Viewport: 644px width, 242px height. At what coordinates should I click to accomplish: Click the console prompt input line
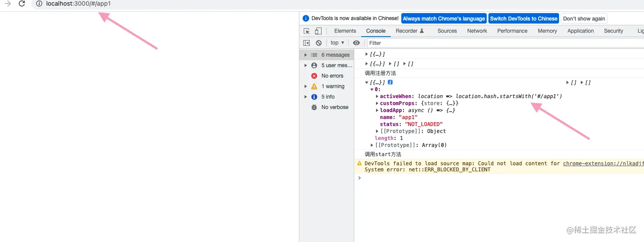(501, 178)
